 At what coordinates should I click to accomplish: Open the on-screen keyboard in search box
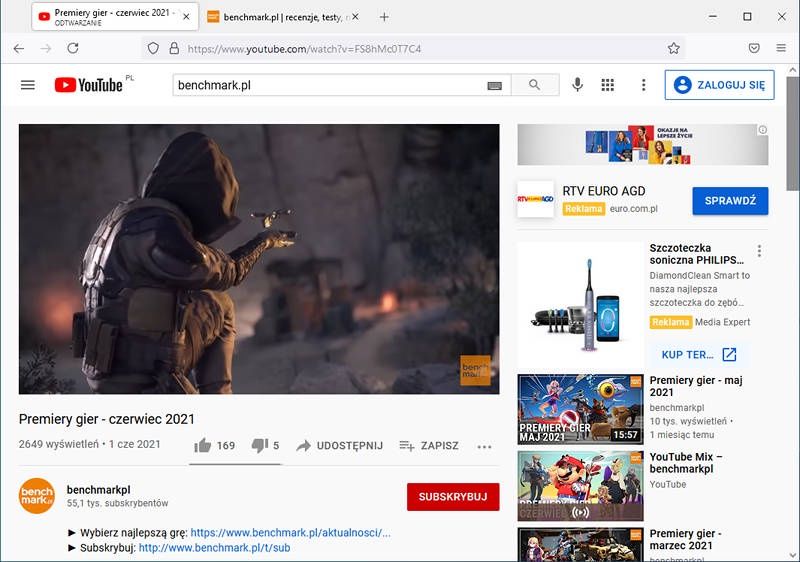[494, 86]
